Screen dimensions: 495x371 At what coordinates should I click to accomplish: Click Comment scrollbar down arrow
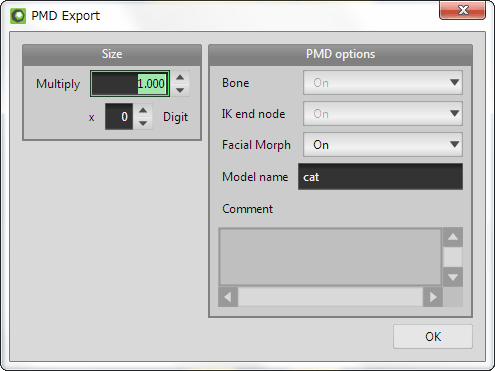pyautogui.click(x=453, y=277)
